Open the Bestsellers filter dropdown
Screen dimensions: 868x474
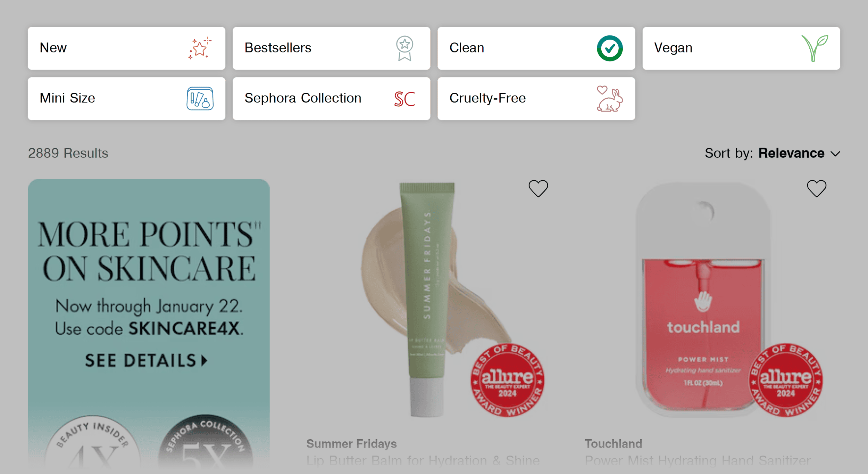329,47
